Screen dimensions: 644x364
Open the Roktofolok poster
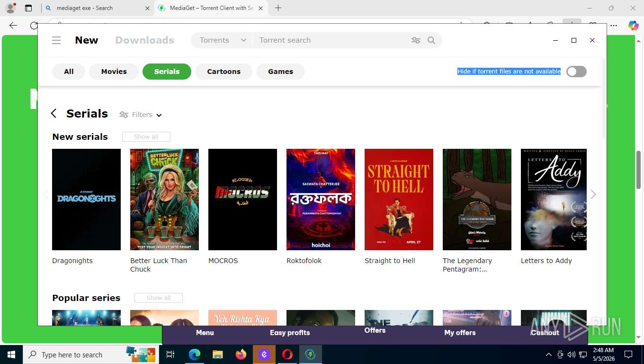pyautogui.click(x=321, y=200)
